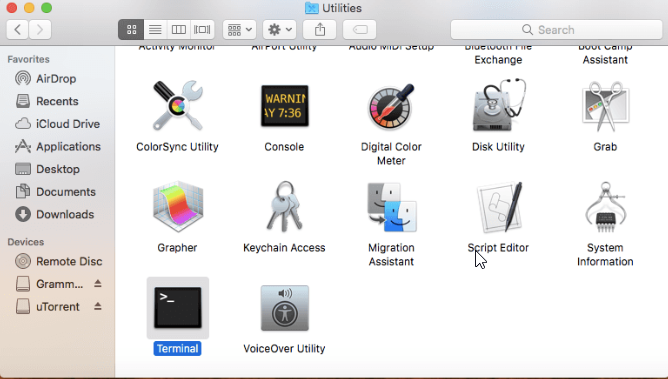Click the VoiceOver Utility name label
The height and width of the screenshot is (379, 668).
coord(284,348)
